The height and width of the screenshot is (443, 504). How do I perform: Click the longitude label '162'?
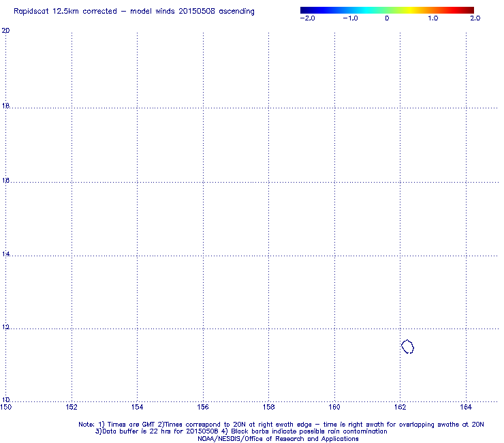point(400,407)
